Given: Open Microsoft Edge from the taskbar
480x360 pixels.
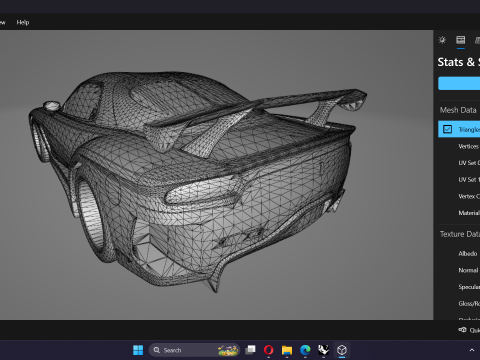Looking at the screenshot, I should (305, 350).
